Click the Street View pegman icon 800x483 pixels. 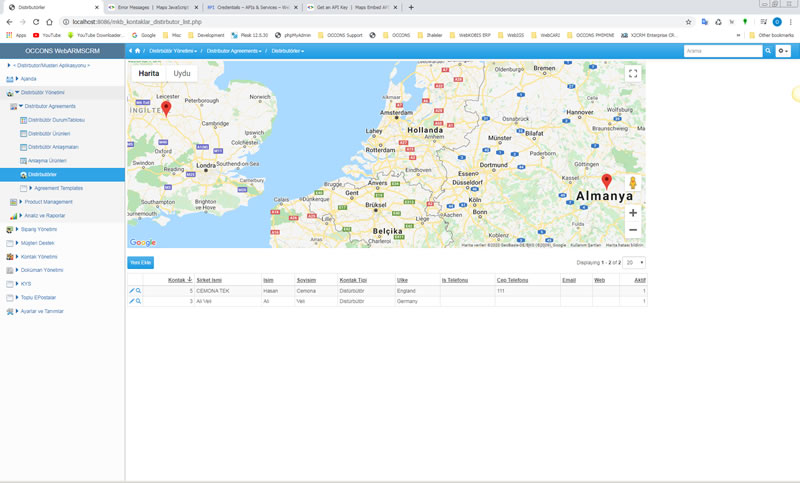pyautogui.click(x=633, y=183)
